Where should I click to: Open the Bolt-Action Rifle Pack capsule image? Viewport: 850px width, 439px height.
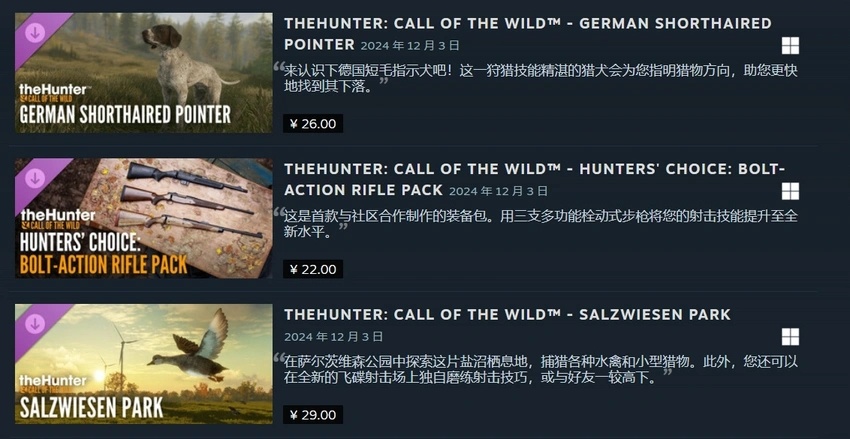pos(144,218)
